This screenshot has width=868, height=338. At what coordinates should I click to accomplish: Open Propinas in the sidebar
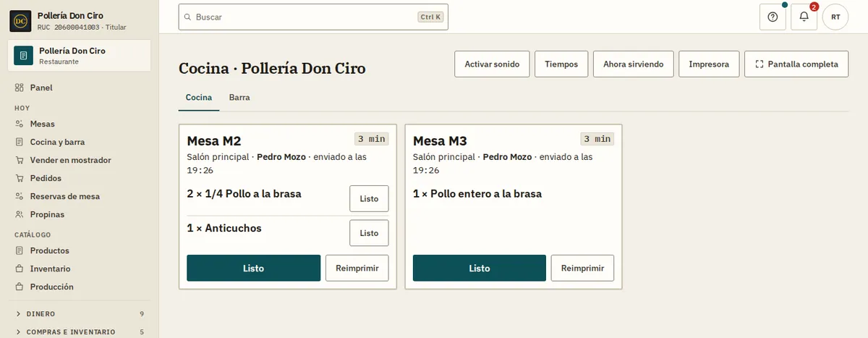(x=80, y=214)
